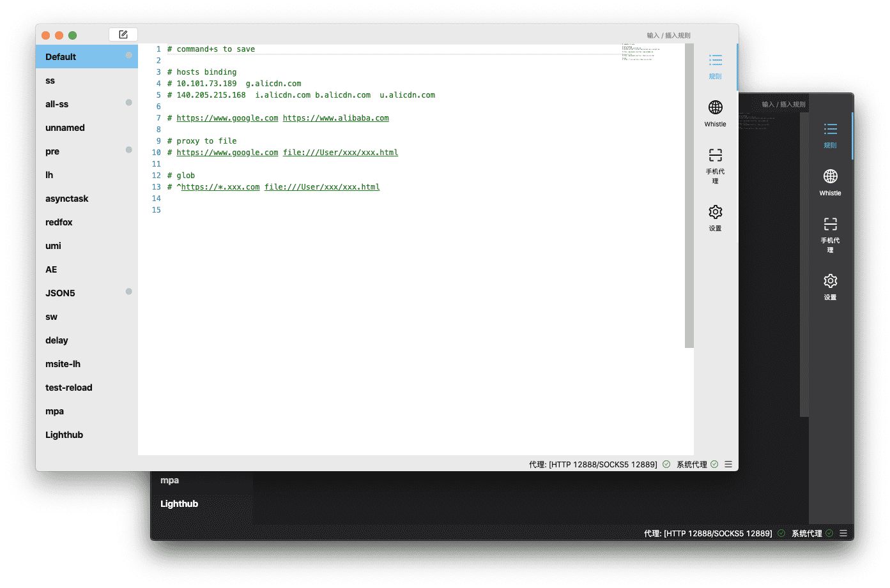Toggle the enabled dot next to all-ss
Viewport: 890px width, 588px height.
(x=128, y=102)
